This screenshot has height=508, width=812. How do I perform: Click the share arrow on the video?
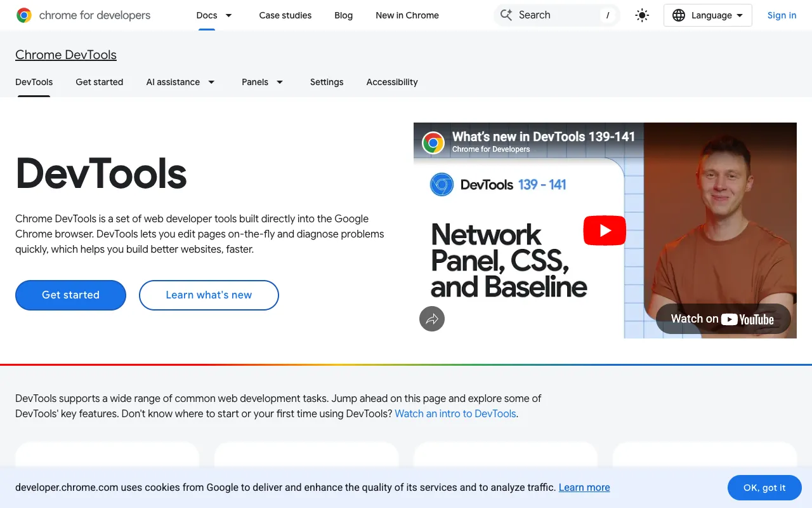tap(432, 319)
